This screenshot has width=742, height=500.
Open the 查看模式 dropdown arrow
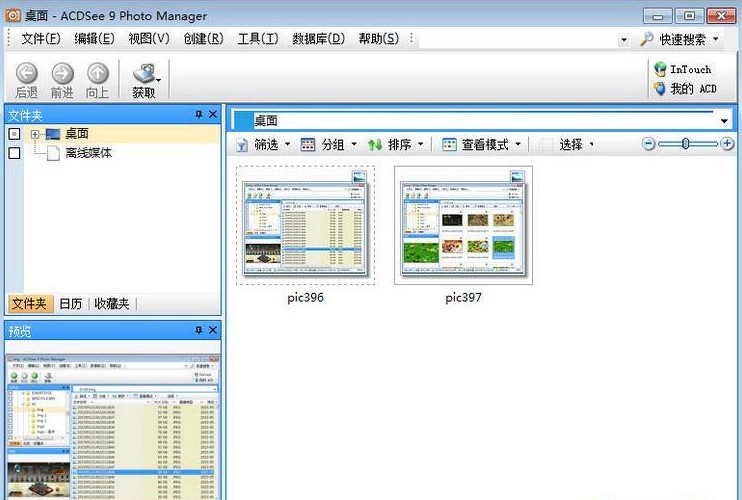(518, 144)
